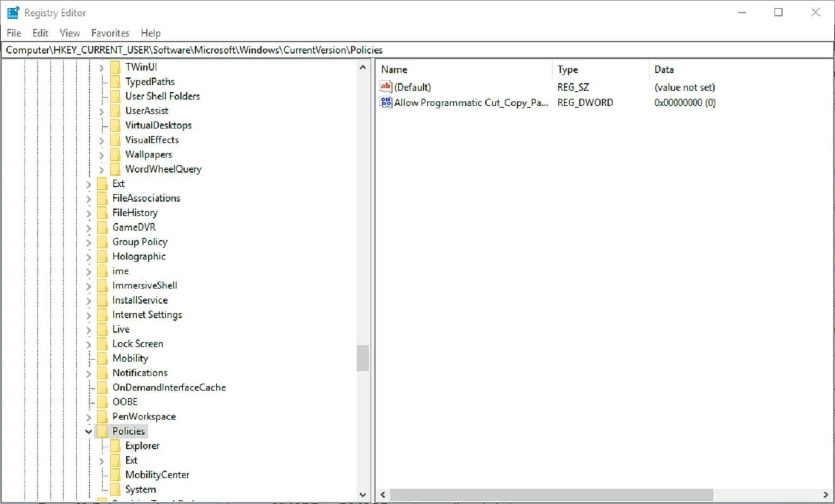Image resolution: width=835 pixels, height=504 pixels.
Task: Click the open Policies folder icon
Action: tap(102, 431)
